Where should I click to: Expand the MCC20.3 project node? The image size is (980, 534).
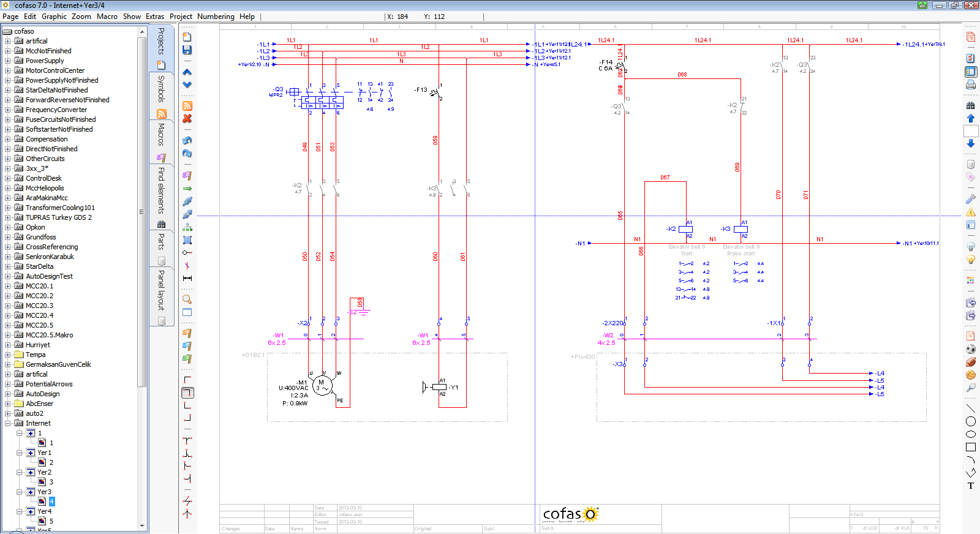[x=8, y=306]
